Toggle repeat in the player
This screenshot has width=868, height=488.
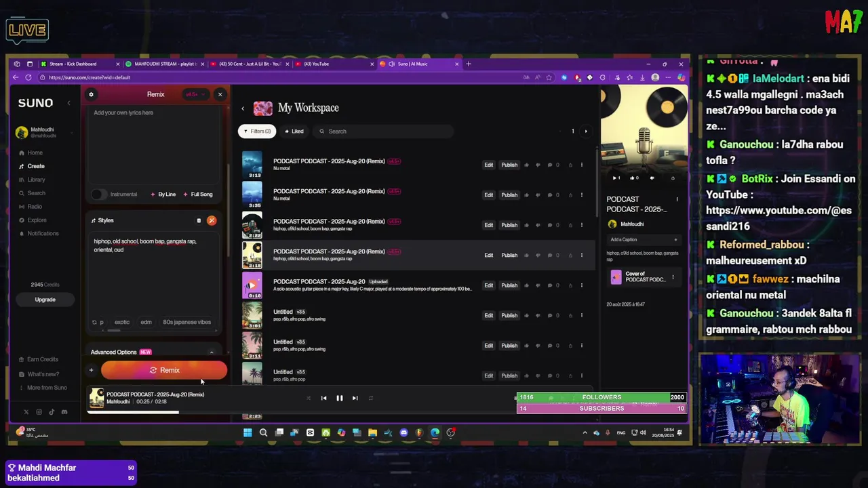(x=370, y=399)
